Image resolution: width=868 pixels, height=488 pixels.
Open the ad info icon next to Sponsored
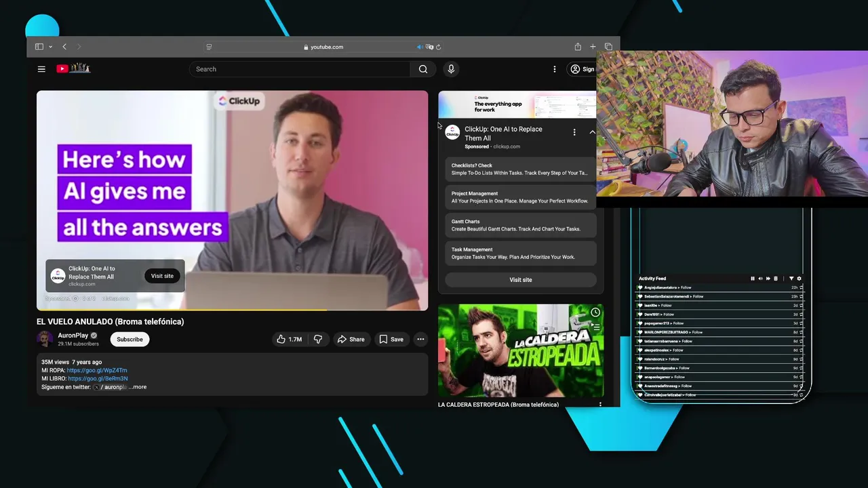pos(75,298)
